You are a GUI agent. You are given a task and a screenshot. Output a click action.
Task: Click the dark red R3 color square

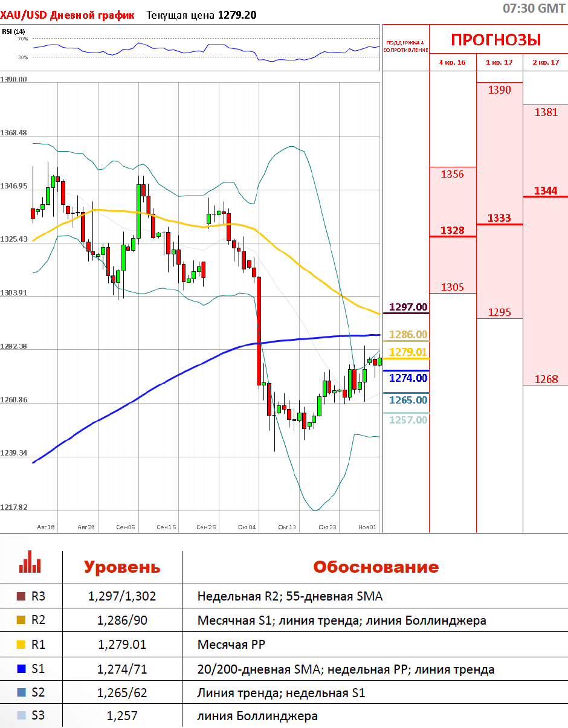click(x=22, y=597)
